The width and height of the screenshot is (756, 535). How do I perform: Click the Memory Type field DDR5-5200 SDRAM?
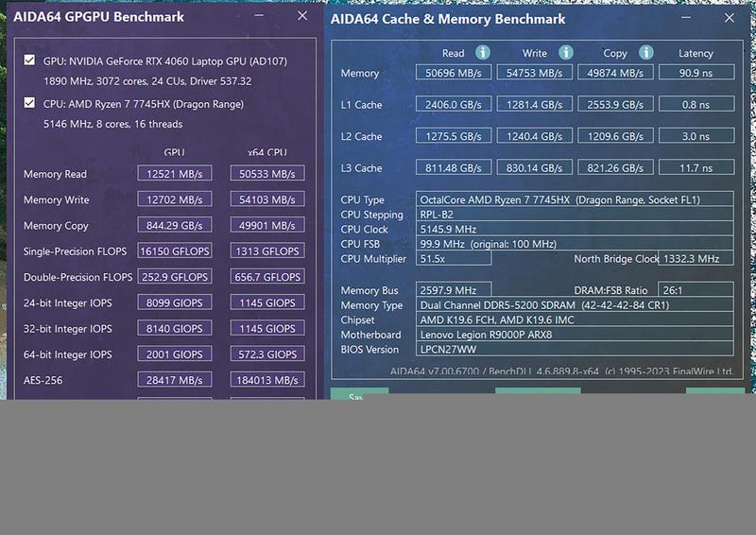(575, 305)
